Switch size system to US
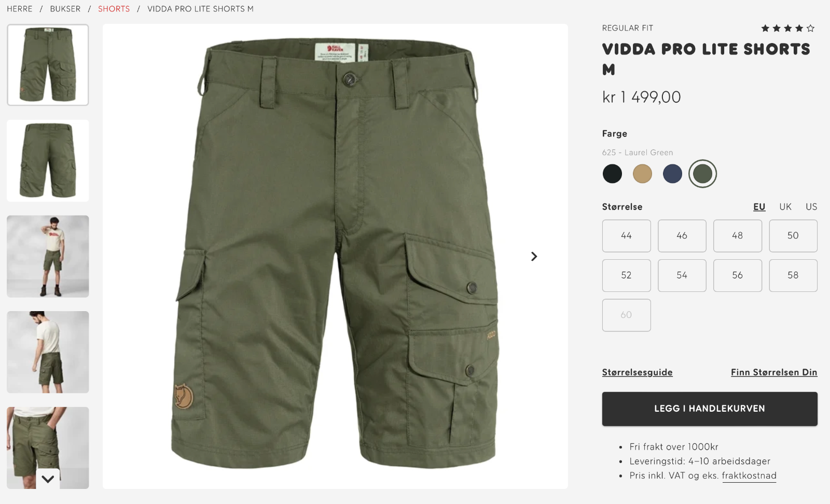Image resolution: width=830 pixels, height=504 pixels. 811,207
